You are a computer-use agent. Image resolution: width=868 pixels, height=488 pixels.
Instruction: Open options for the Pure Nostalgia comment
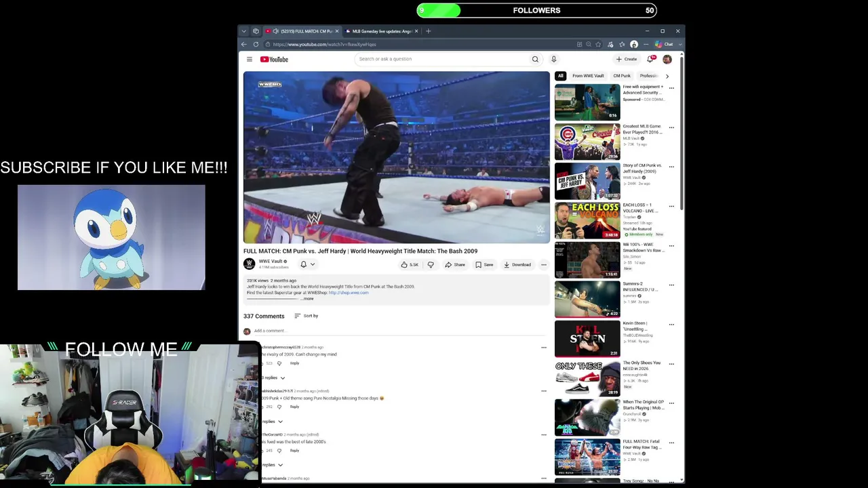click(x=543, y=391)
